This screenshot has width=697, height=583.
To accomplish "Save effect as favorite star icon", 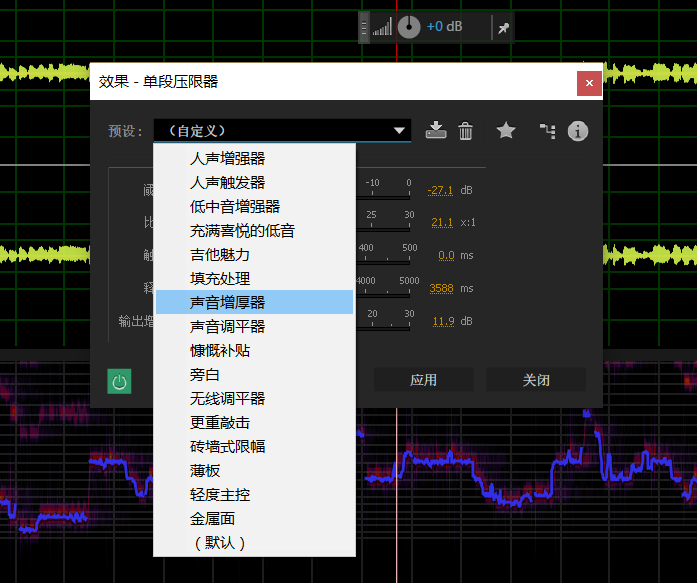I will tap(506, 131).
